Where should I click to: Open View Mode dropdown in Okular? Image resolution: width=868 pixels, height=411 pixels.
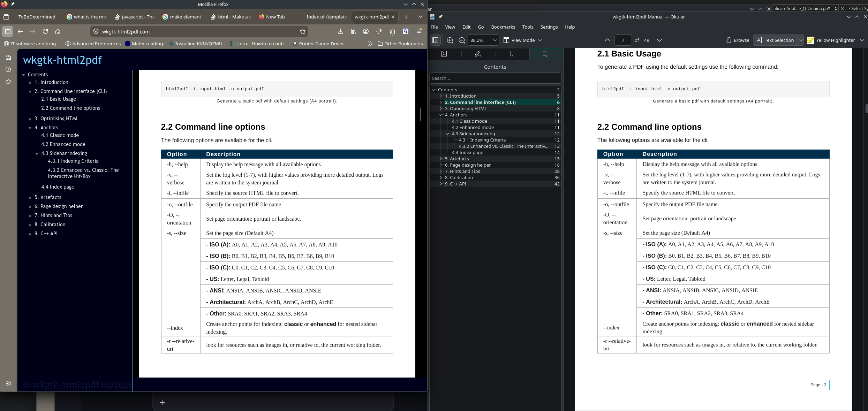(523, 40)
